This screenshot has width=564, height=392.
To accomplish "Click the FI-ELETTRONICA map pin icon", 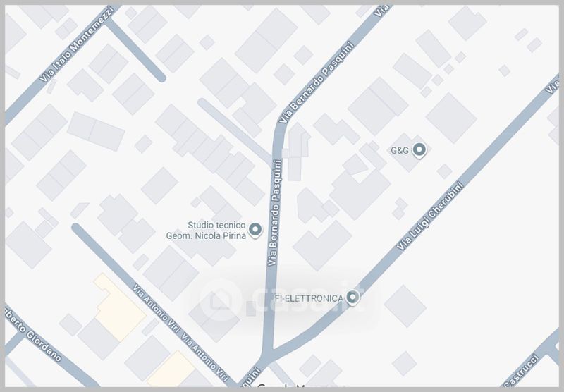I will [352, 298].
